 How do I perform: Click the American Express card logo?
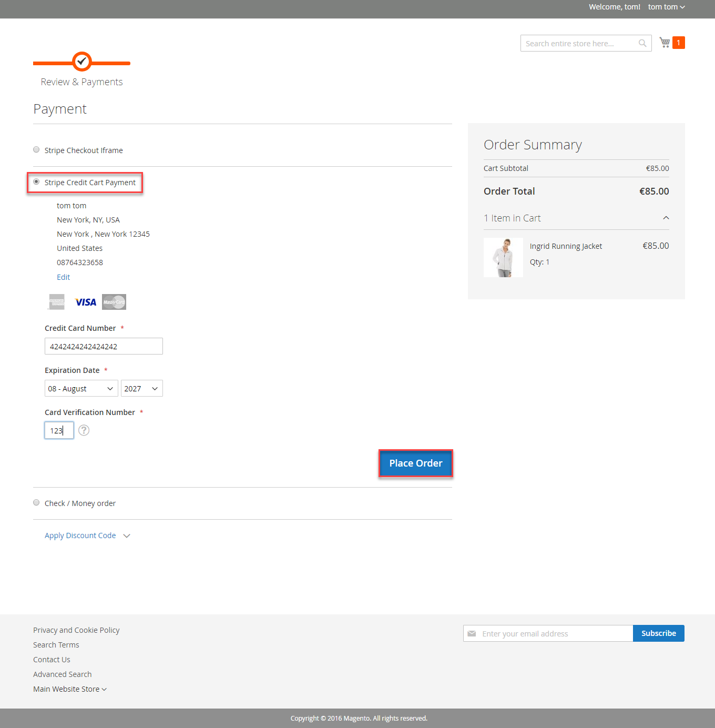(x=57, y=302)
